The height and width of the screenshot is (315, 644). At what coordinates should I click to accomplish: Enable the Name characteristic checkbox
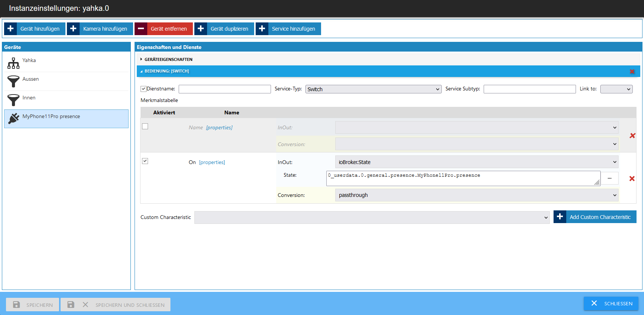click(145, 126)
